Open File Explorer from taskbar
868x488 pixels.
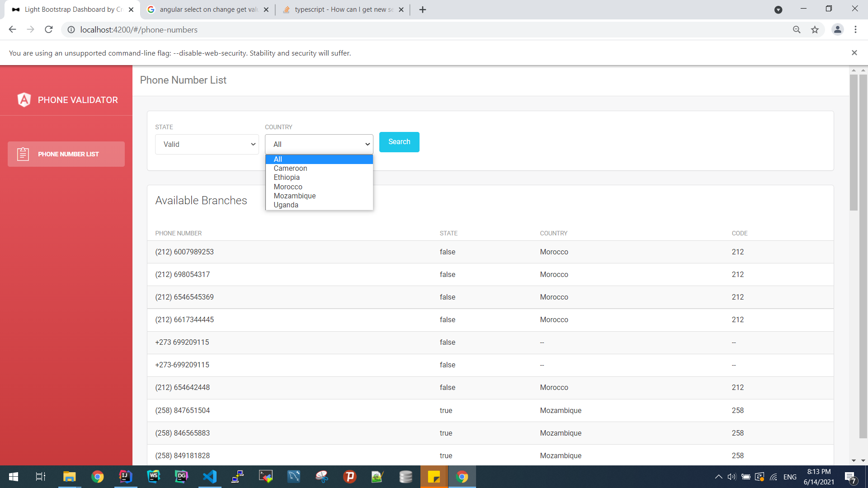[69, 477]
